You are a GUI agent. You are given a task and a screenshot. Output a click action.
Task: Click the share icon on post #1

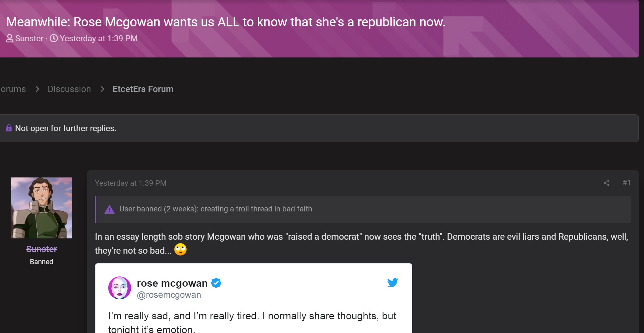(606, 183)
